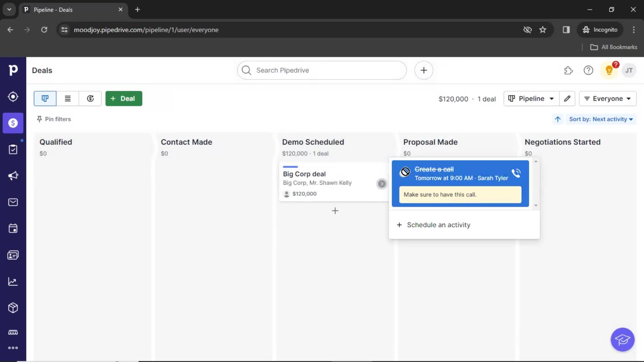Viewport: 644px width, 362px height.
Task: Open Products box icon in sidebar
Action: tap(13, 308)
